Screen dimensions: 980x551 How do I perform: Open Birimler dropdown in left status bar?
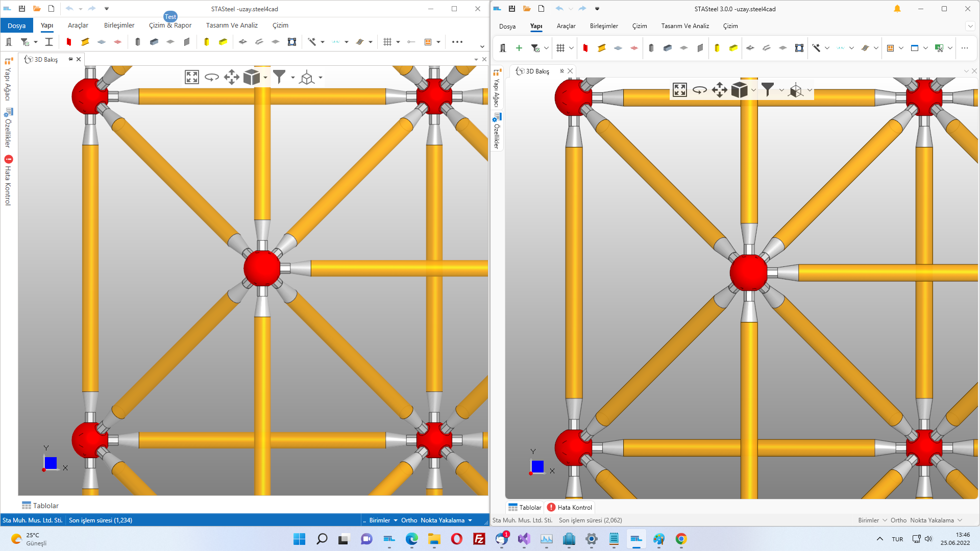pos(383,520)
